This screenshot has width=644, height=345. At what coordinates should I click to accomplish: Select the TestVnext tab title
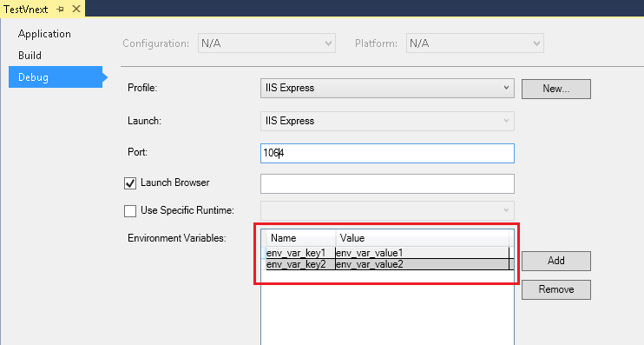(26, 9)
